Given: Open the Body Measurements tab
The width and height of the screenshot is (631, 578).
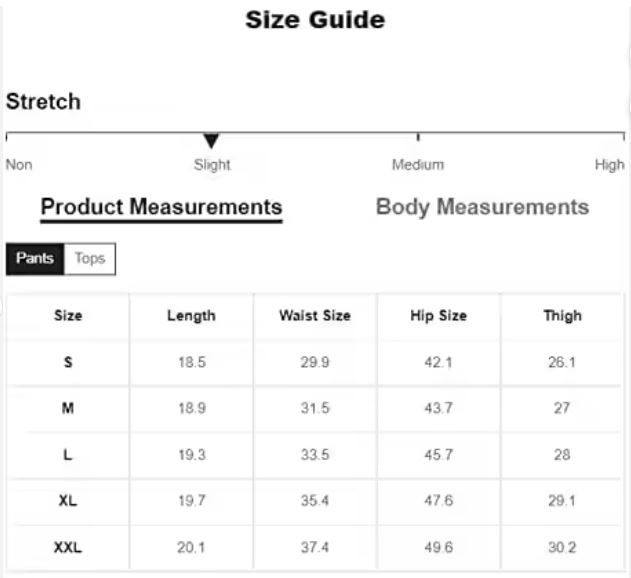Looking at the screenshot, I should pyautogui.click(x=482, y=207).
